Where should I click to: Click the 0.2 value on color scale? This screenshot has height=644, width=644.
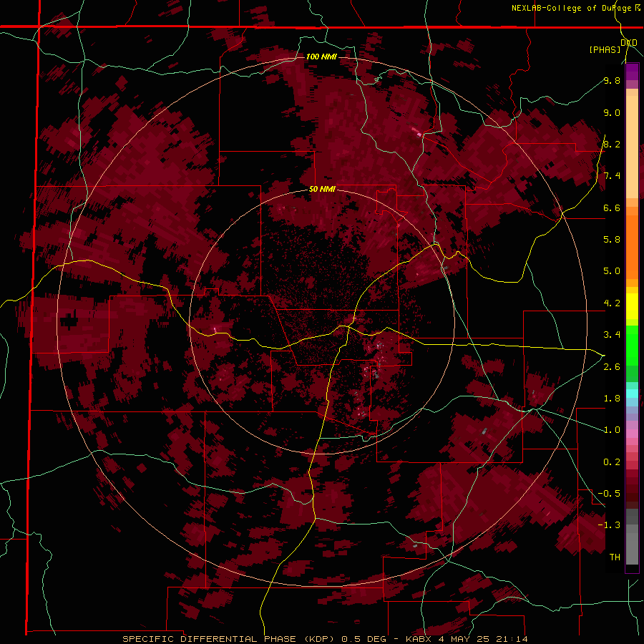612,462
